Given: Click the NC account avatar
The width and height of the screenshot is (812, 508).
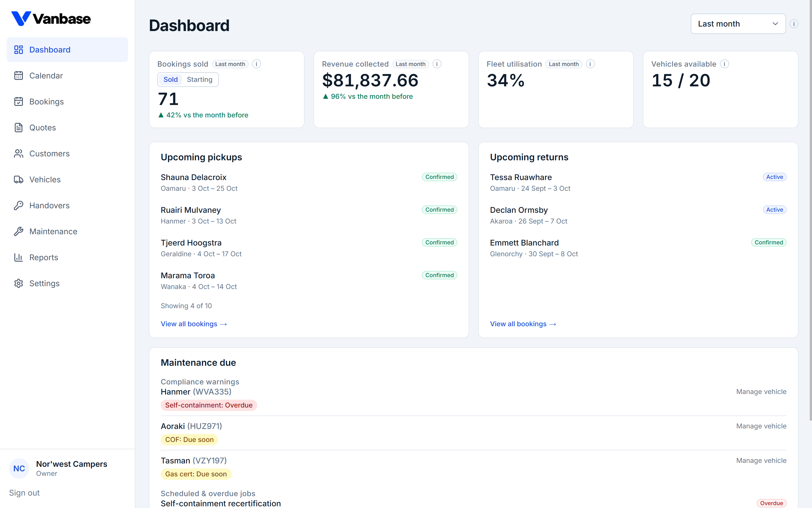Looking at the screenshot, I should tap(19, 468).
